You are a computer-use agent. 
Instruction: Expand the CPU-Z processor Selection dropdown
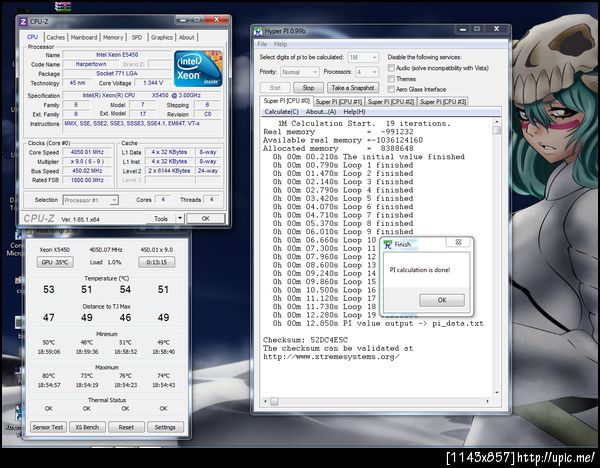click(x=91, y=200)
